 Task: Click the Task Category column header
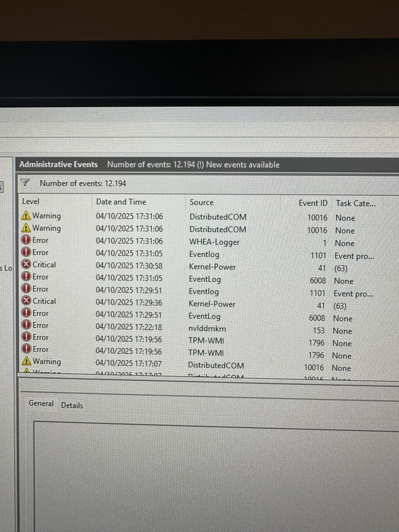point(355,204)
